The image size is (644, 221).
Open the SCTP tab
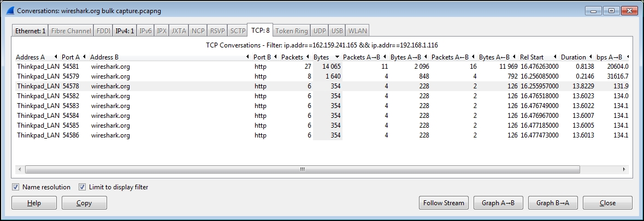pyautogui.click(x=238, y=31)
